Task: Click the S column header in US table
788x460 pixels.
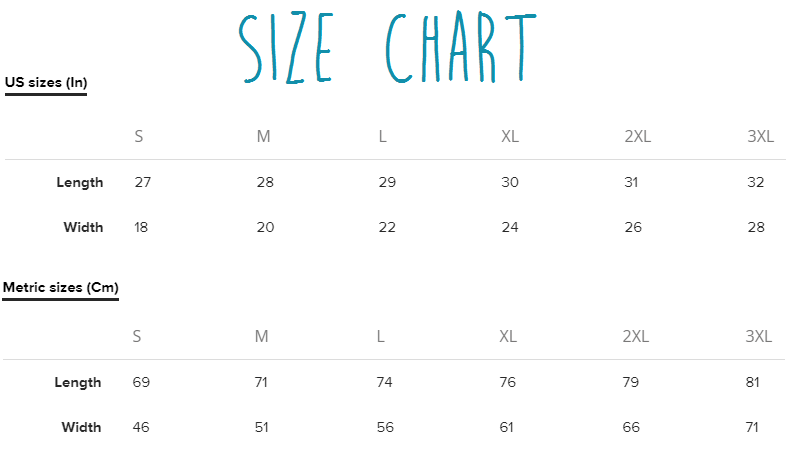Action: pyautogui.click(x=139, y=136)
